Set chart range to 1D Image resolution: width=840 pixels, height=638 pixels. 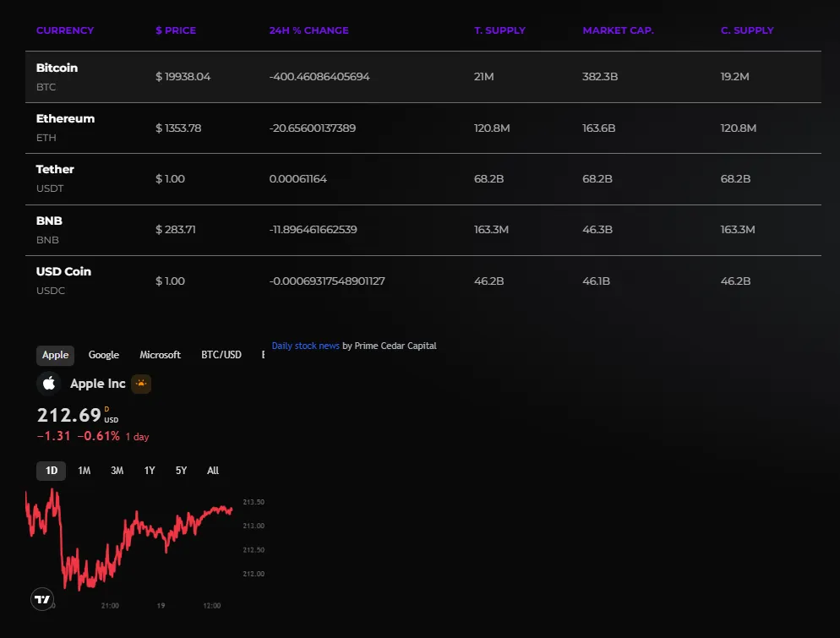click(x=52, y=471)
